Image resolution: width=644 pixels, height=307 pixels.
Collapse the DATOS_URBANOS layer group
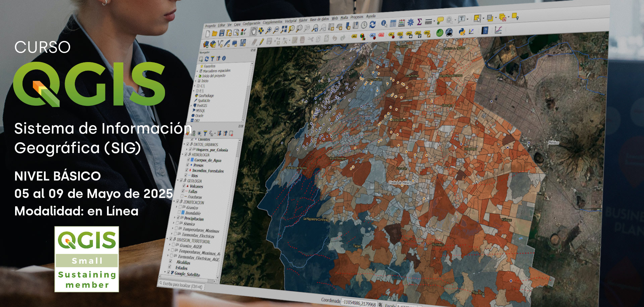coord(184,144)
